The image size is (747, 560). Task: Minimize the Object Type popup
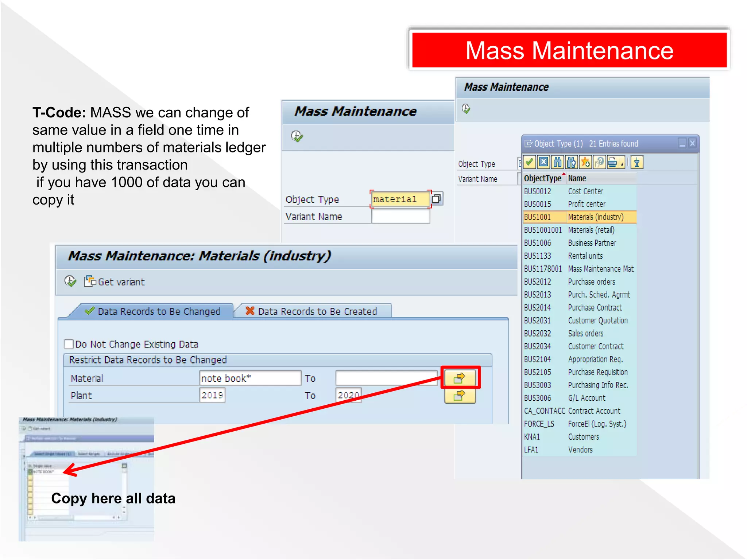pyautogui.click(x=682, y=143)
